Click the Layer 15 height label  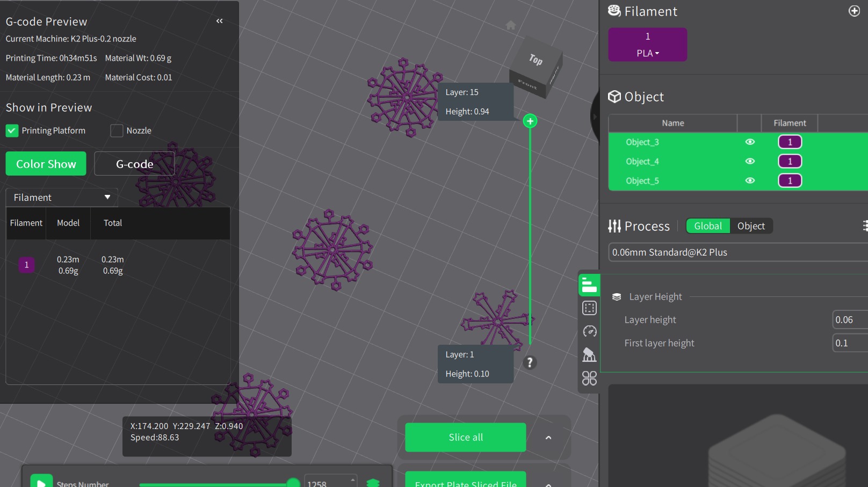(x=475, y=101)
